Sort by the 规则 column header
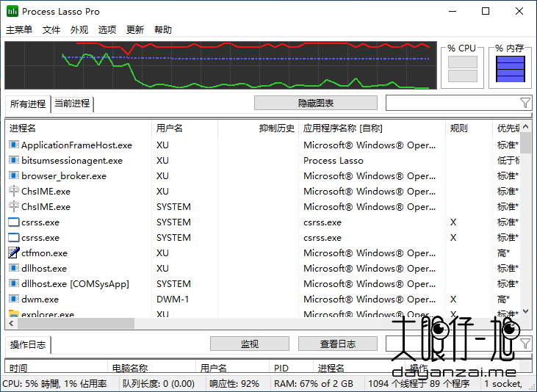This screenshot has width=537, height=392. coord(469,128)
